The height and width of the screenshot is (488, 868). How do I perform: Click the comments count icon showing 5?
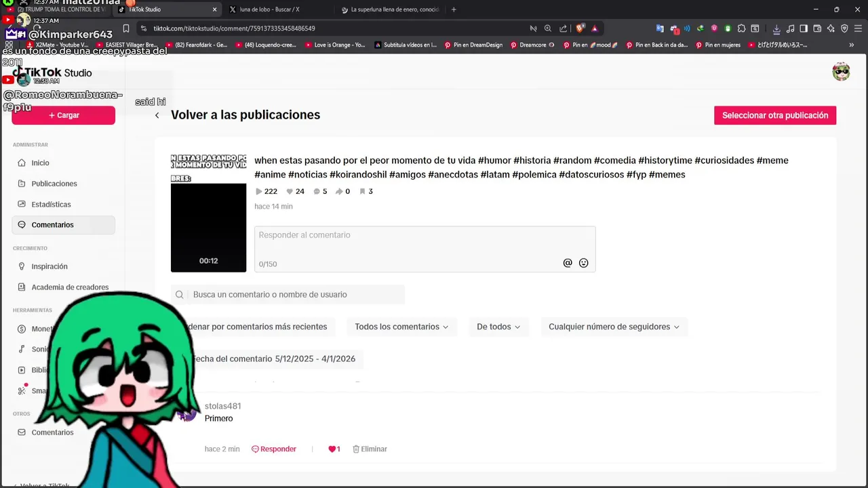(x=317, y=191)
